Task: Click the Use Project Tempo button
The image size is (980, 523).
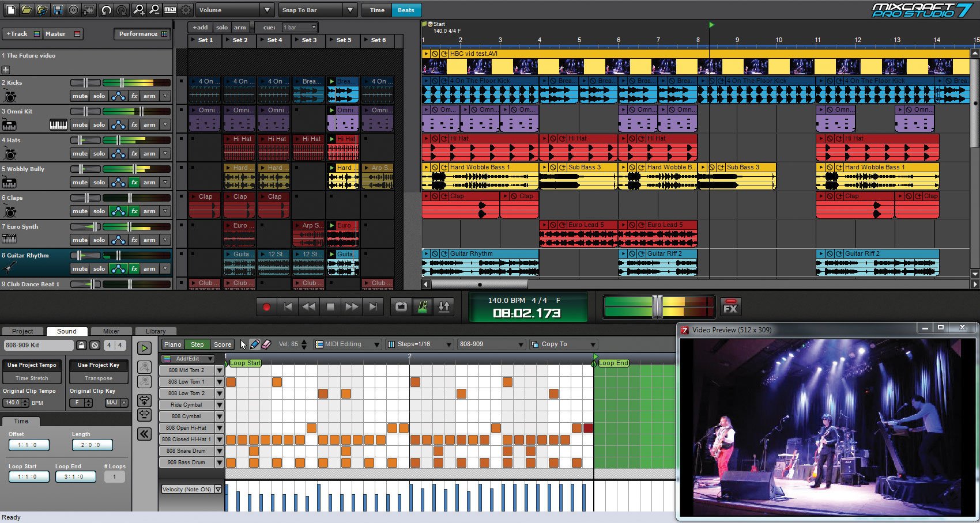Action: [32, 365]
